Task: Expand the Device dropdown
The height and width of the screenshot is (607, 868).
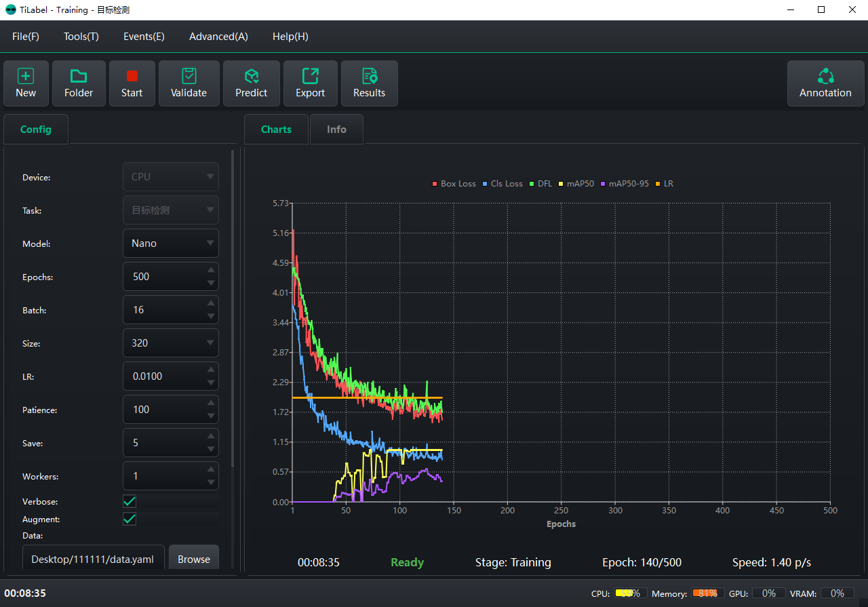Action: pos(170,176)
